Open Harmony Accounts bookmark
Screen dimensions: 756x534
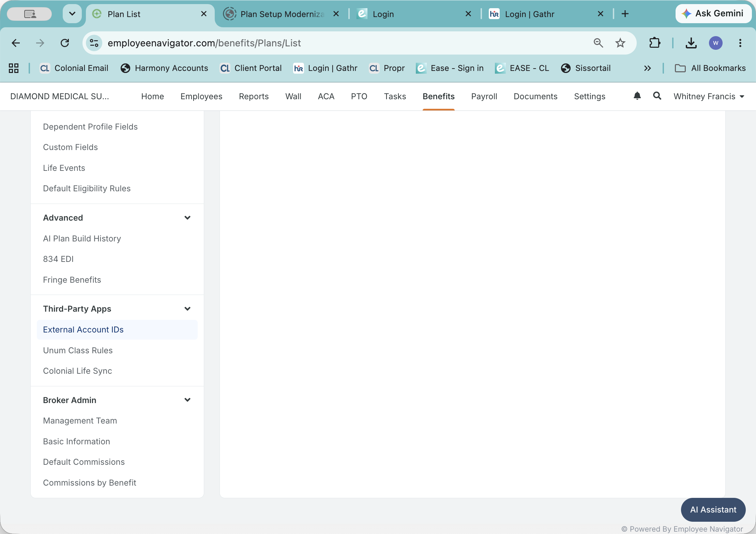[164, 68]
